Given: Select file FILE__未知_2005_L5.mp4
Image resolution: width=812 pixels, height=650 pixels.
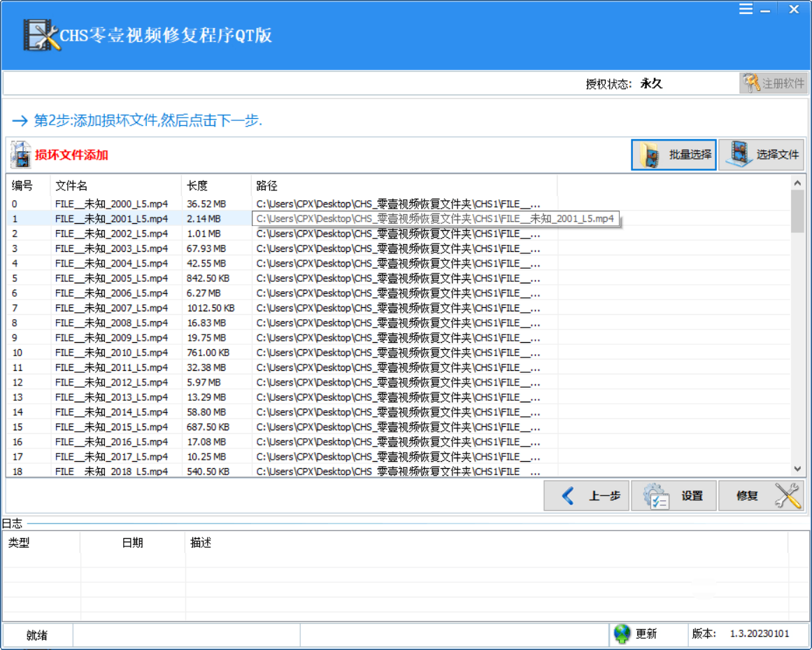Looking at the screenshot, I should coord(111,278).
